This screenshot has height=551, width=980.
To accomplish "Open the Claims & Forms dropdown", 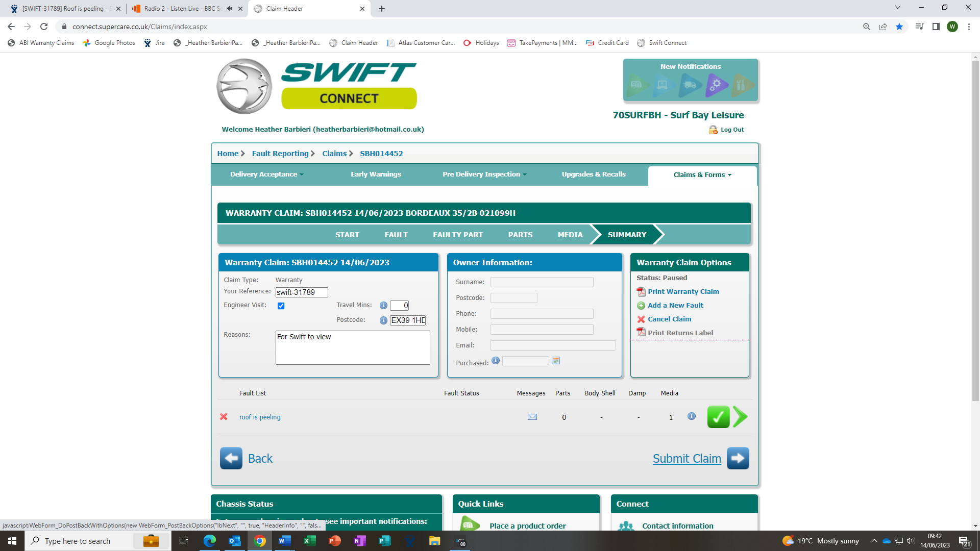I will click(x=702, y=175).
